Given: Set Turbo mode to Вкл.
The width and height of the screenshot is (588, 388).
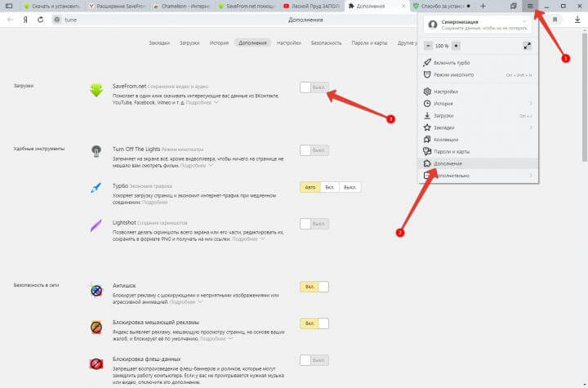Looking at the screenshot, I should coord(330,187).
